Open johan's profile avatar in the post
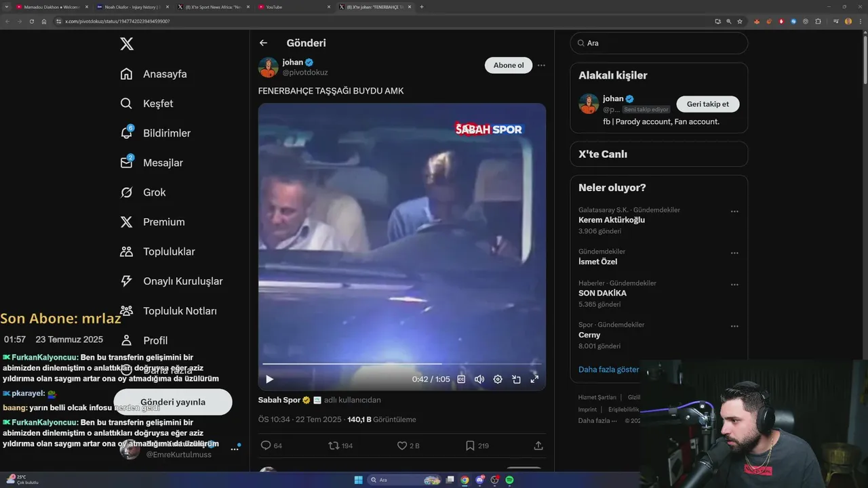 (269, 67)
